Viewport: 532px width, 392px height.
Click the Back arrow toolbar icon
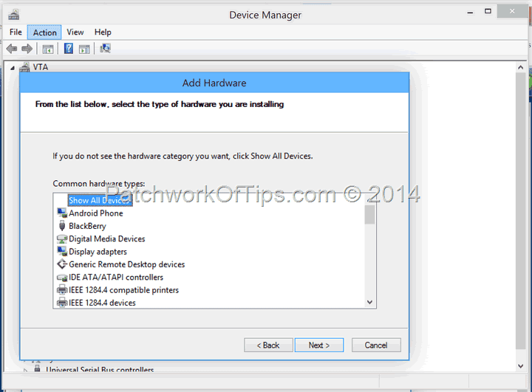click(x=12, y=49)
